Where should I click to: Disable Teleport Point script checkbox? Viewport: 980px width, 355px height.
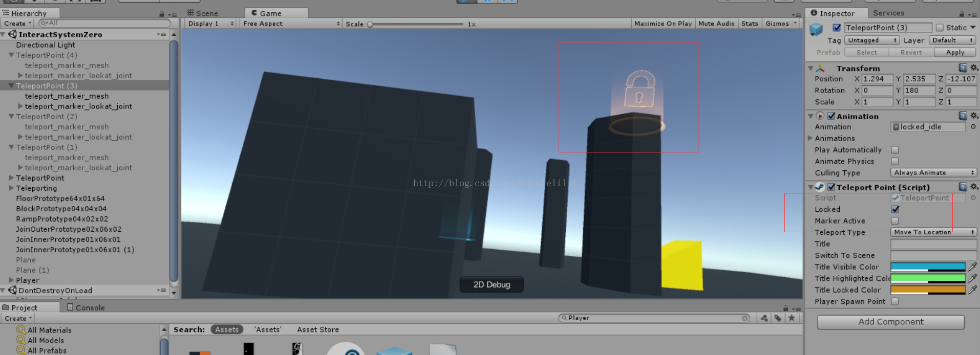[831, 187]
